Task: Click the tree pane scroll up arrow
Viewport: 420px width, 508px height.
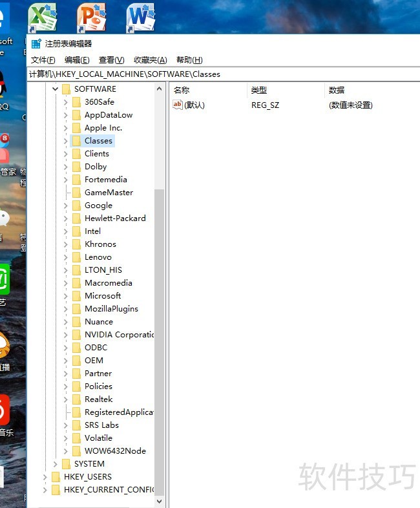Action: [159, 89]
